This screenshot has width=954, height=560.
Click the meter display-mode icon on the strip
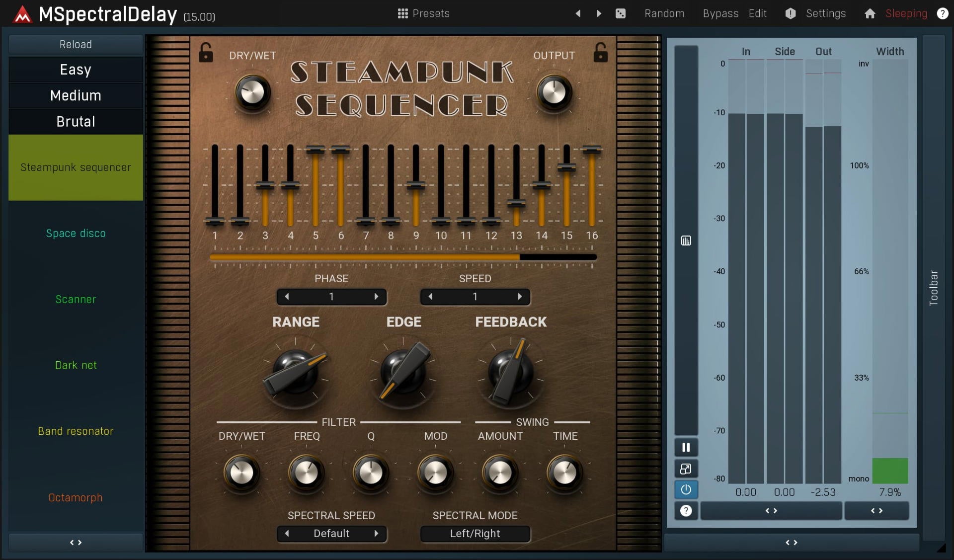[686, 241]
